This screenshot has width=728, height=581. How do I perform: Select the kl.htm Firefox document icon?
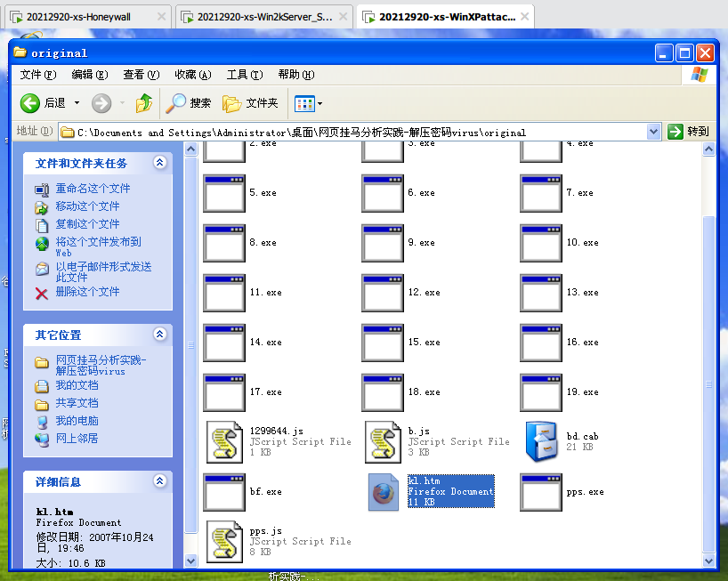[383, 492]
